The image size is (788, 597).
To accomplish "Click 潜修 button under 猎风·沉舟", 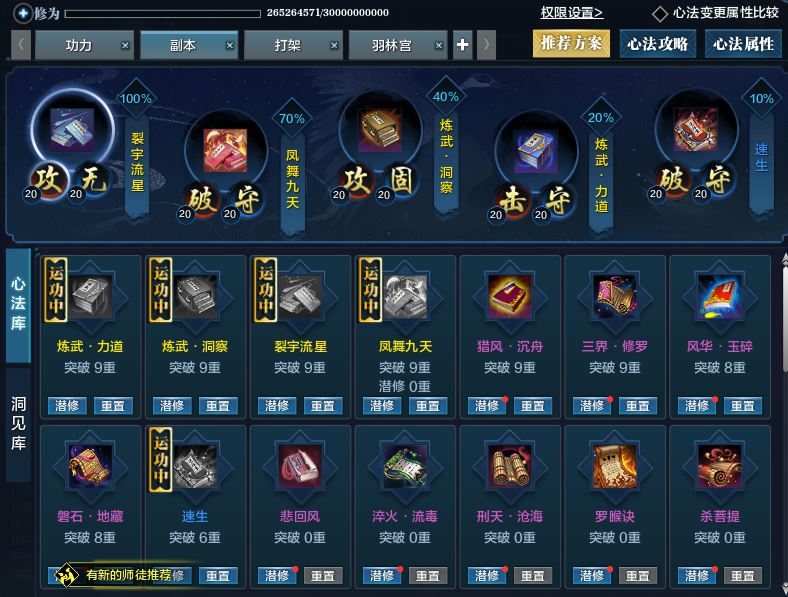I will pyautogui.click(x=486, y=406).
